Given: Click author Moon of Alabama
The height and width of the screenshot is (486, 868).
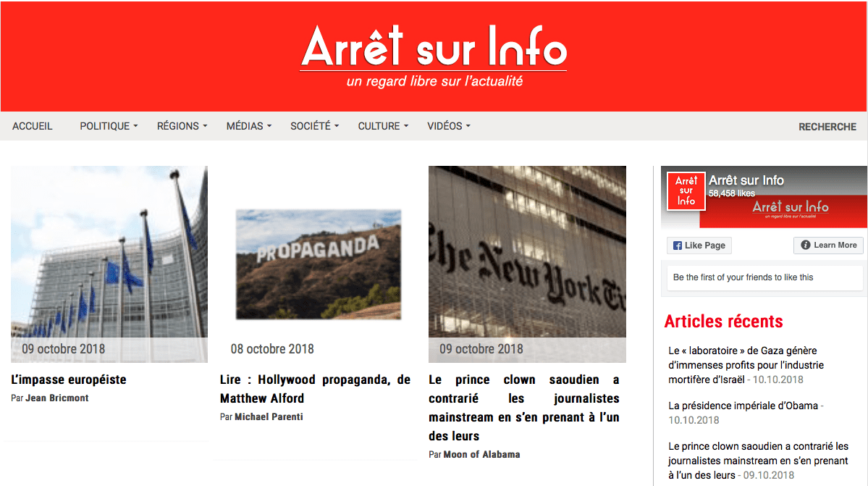Looking at the screenshot, I should (481, 454).
